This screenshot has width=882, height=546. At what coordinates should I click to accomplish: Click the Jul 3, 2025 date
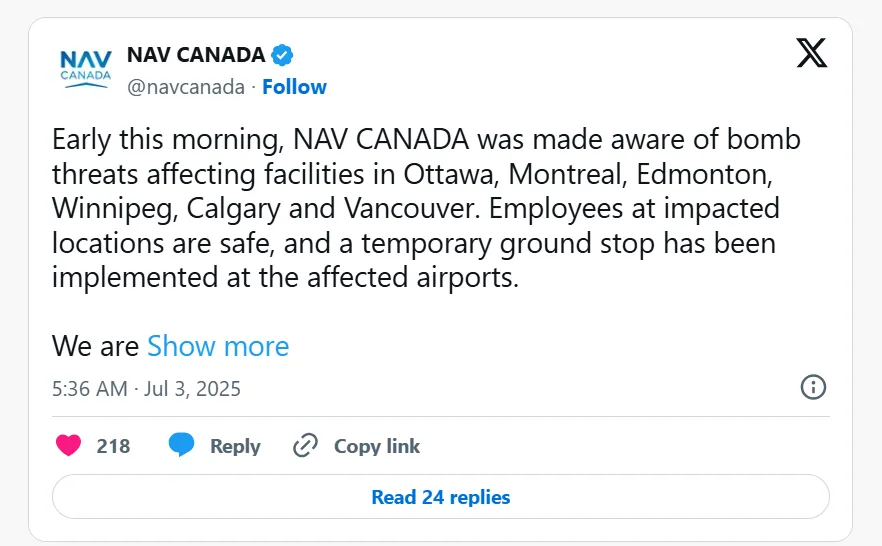(x=192, y=389)
